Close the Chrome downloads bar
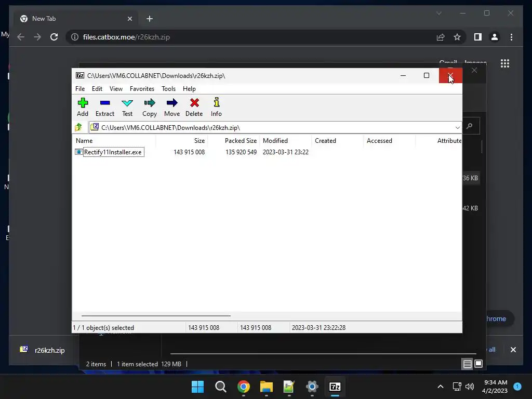The width and height of the screenshot is (532, 399). tap(513, 350)
